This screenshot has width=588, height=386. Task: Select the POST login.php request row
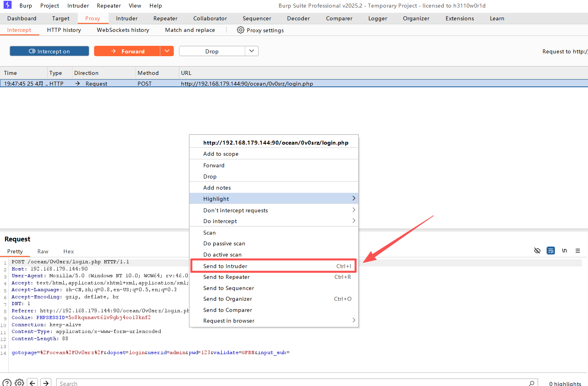pos(294,83)
